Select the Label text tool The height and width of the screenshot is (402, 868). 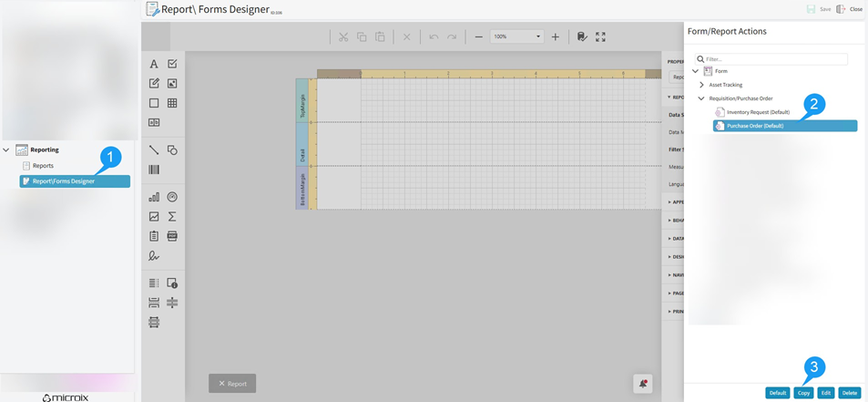154,64
